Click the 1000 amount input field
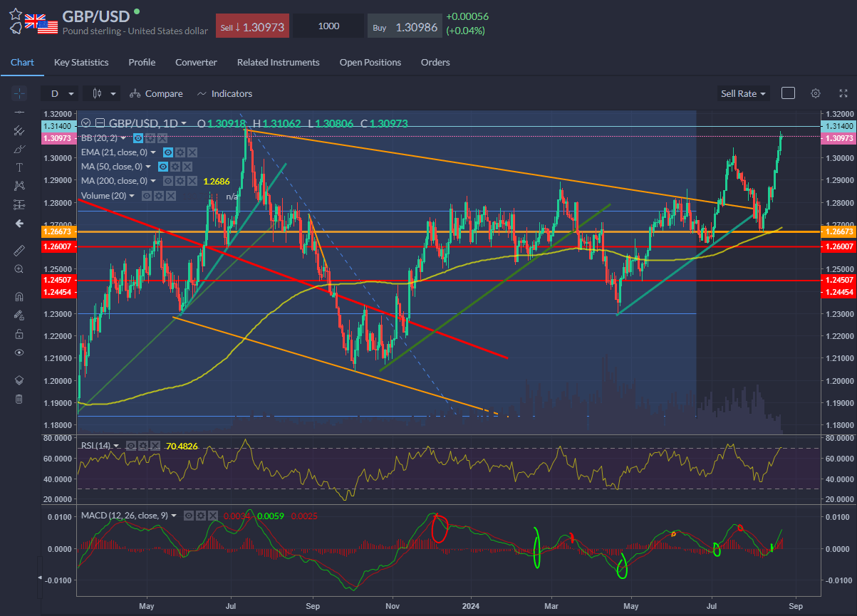Viewport: 857px width, 616px height. tap(328, 25)
